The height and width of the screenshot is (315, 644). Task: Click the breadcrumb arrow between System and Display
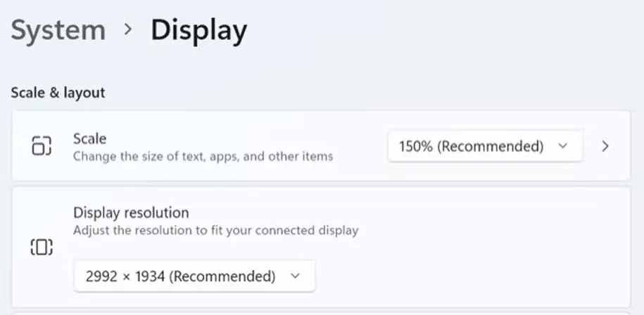point(128,30)
